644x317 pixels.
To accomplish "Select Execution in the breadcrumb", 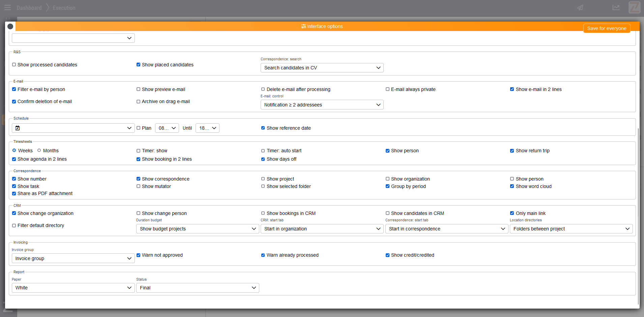I will (64, 8).
